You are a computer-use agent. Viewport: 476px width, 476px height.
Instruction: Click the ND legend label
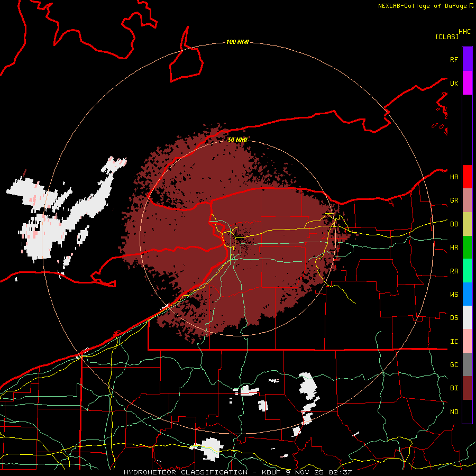point(454,412)
